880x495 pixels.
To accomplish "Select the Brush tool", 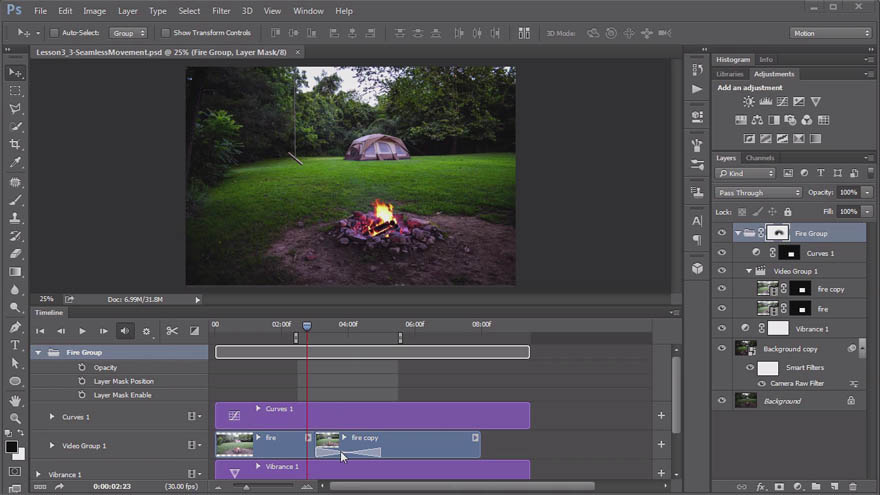I will pos(15,200).
